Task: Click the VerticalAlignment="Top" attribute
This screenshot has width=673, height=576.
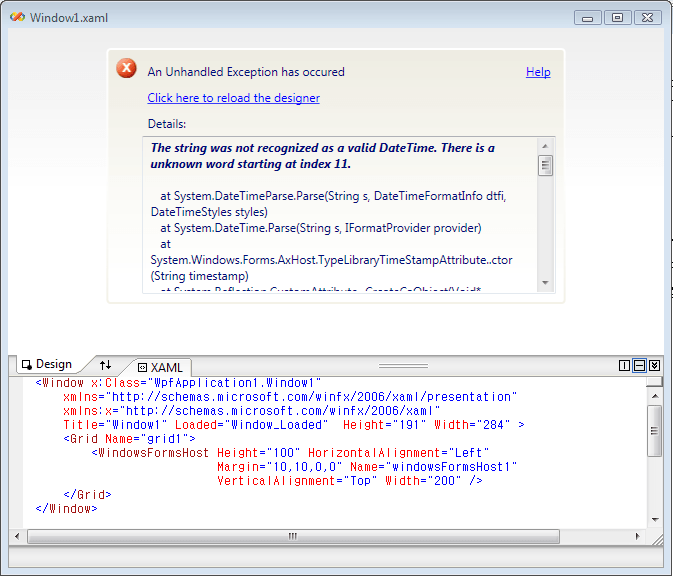Action: click(x=297, y=481)
